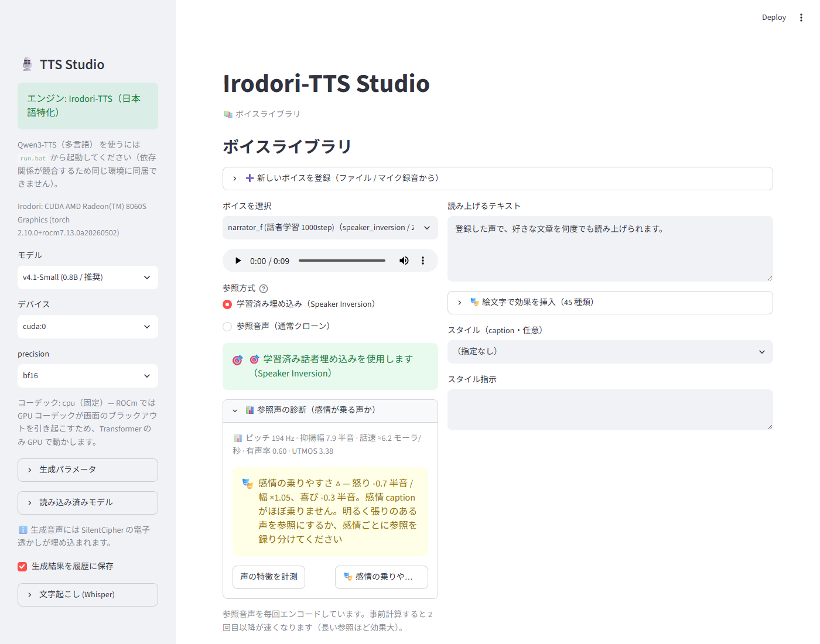Image resolution: width=820 pixels, height=644 pixels.
Task: Click the ボイスライブラリ heading
Action: click(x=287, y=146)
